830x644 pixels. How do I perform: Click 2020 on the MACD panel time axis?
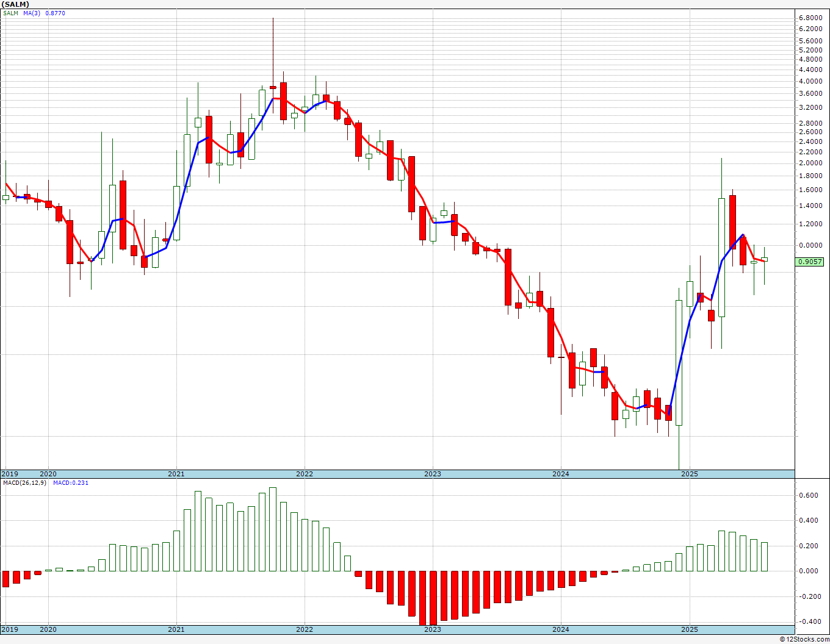(48, 629)
